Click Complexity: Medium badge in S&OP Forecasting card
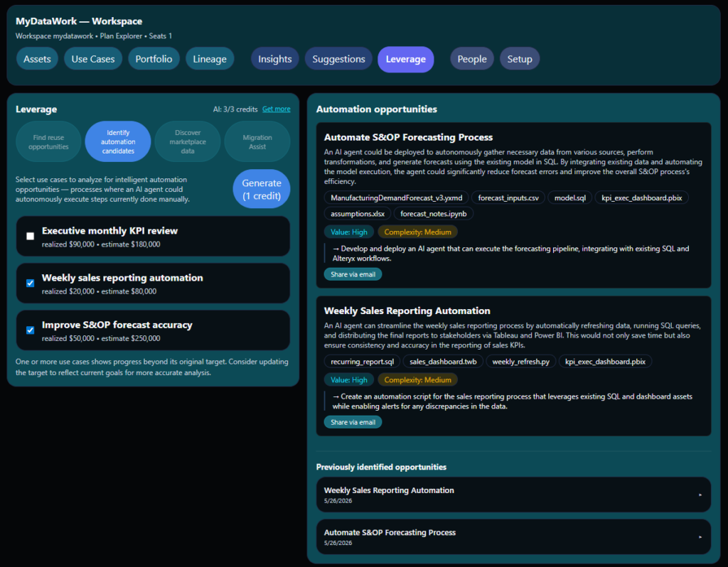 (x=417, y=232)
